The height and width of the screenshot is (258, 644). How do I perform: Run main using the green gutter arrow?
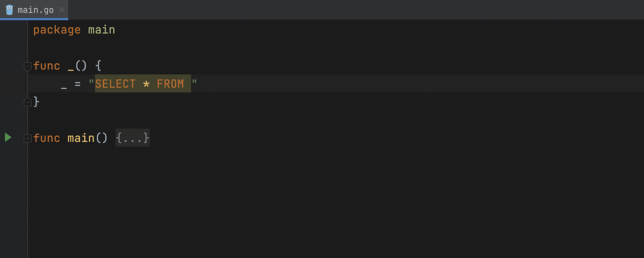(8, 138)
